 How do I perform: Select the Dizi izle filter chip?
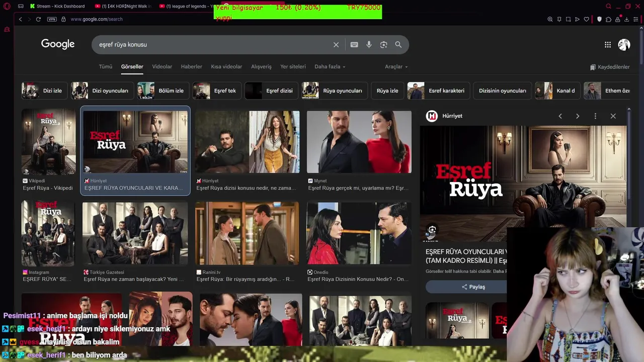(x=44, y=90)
